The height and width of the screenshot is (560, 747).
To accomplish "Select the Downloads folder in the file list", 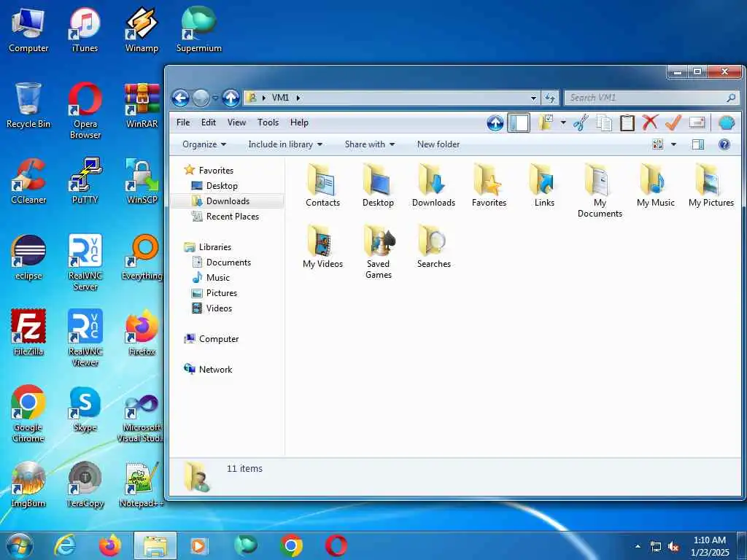I will click(433, 186).
